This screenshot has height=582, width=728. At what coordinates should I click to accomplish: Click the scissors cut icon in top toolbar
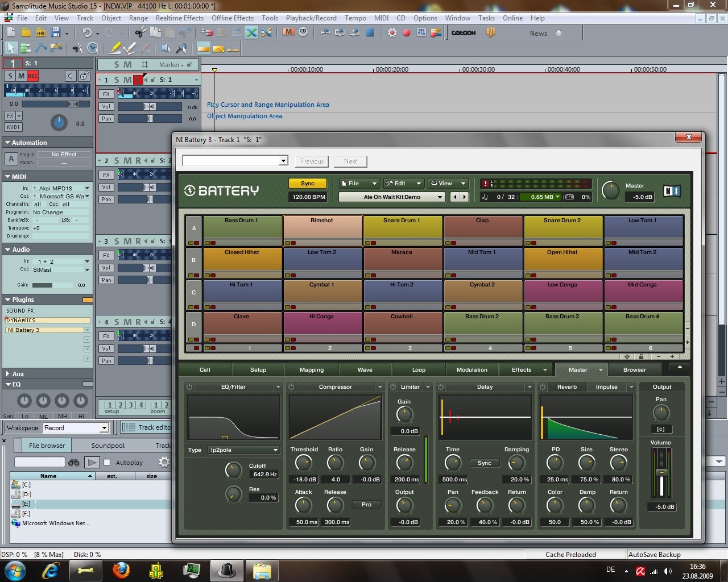click(140, 32)
